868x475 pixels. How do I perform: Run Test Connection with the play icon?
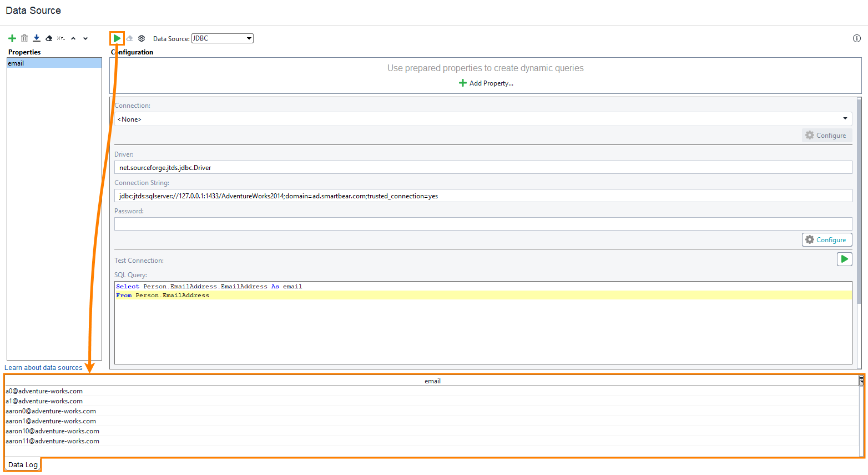pos(845,259)
